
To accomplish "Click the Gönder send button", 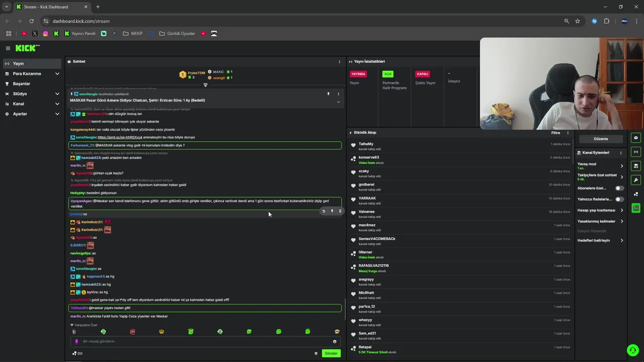I will click(x=331, y=353).
